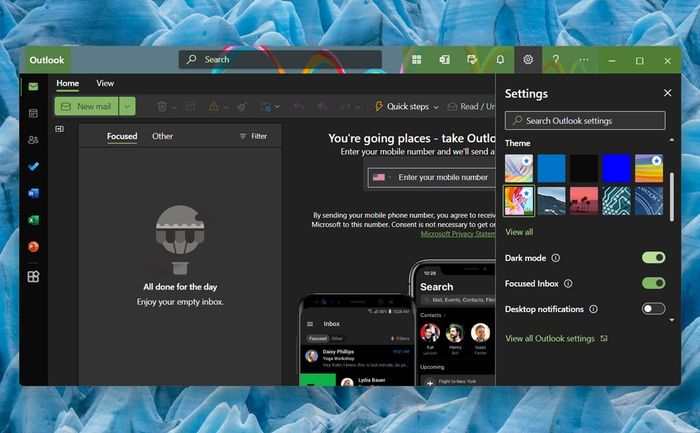Expand the Forward dropdown arrow
Viewport: 700px width, 433px height.
coord(358,107)
